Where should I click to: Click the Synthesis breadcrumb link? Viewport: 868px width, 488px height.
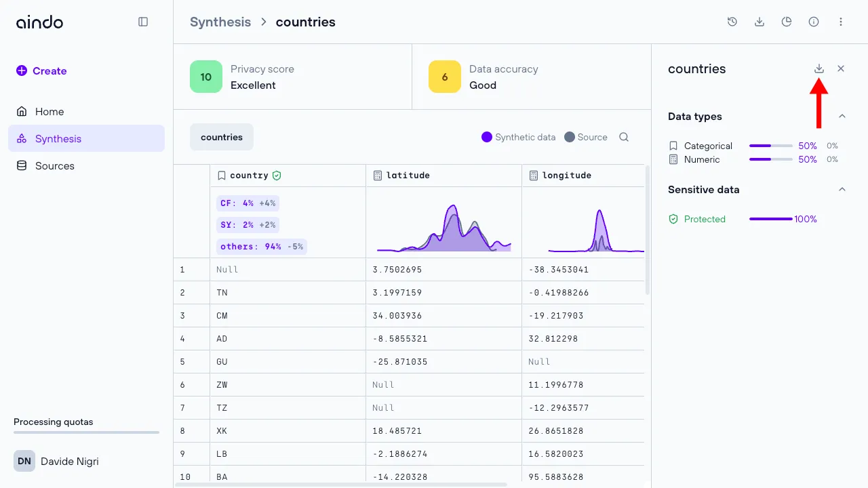click(x=220, y=22)
